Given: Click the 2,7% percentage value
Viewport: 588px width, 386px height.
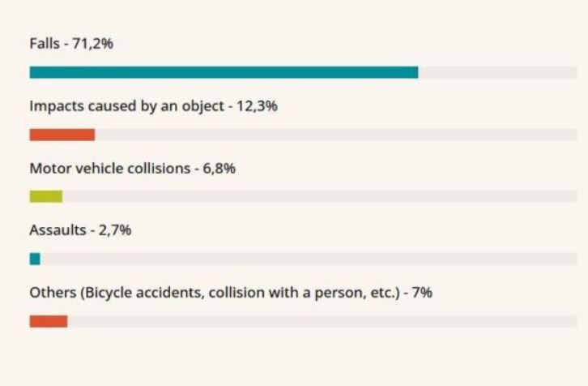Looking at the screenshot, I should [x=114, y=230].
